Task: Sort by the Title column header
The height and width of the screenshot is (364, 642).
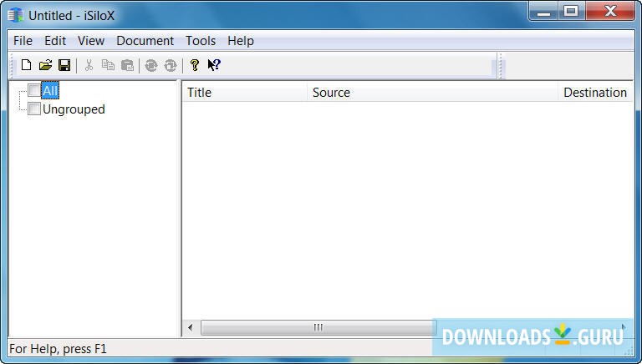Action: pos(244,93)
